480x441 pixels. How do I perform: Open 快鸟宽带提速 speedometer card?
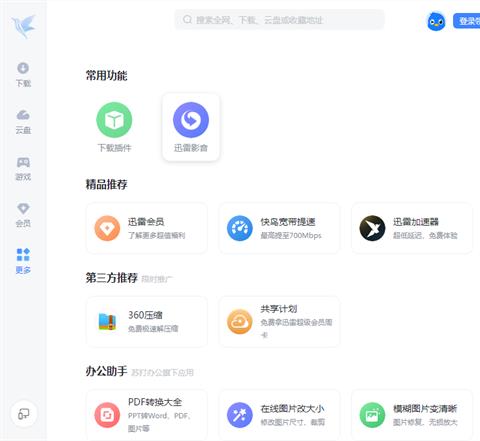click(x=279, y=228)
